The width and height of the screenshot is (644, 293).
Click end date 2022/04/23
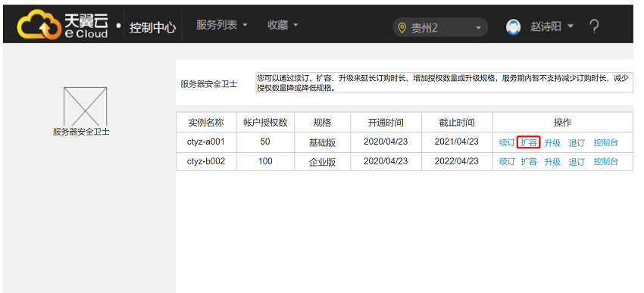point(457,161)
